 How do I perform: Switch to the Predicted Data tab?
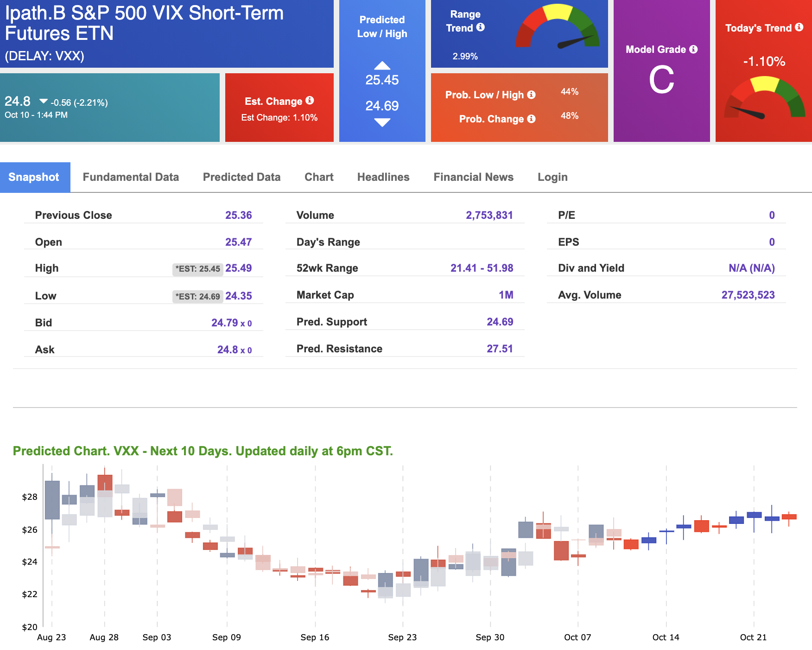[241, 177]
